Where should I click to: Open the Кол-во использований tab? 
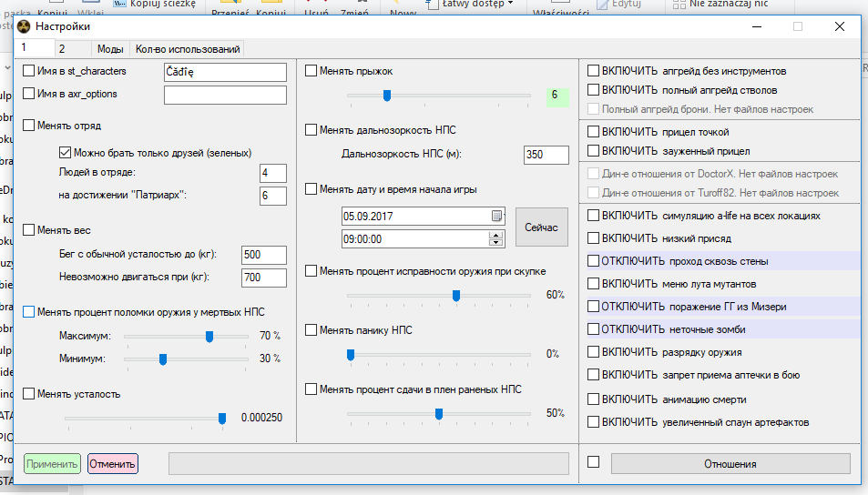pyautogui.click(x=188, y=49)
